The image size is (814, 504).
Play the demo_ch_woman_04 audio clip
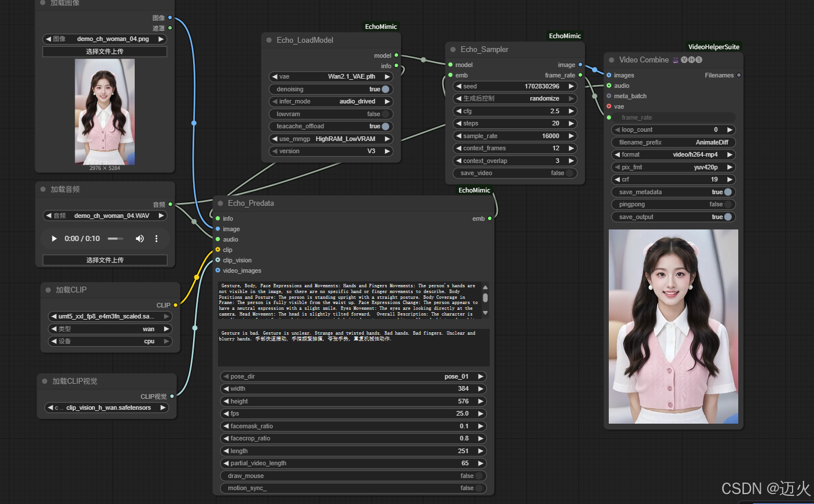54,239
